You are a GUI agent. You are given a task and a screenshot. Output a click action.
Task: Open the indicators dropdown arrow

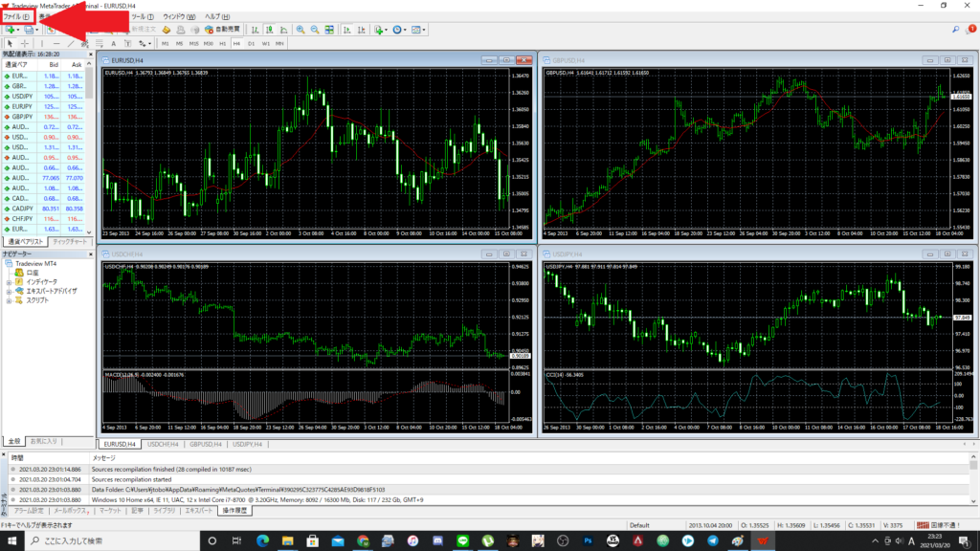[x=387, y=30]
